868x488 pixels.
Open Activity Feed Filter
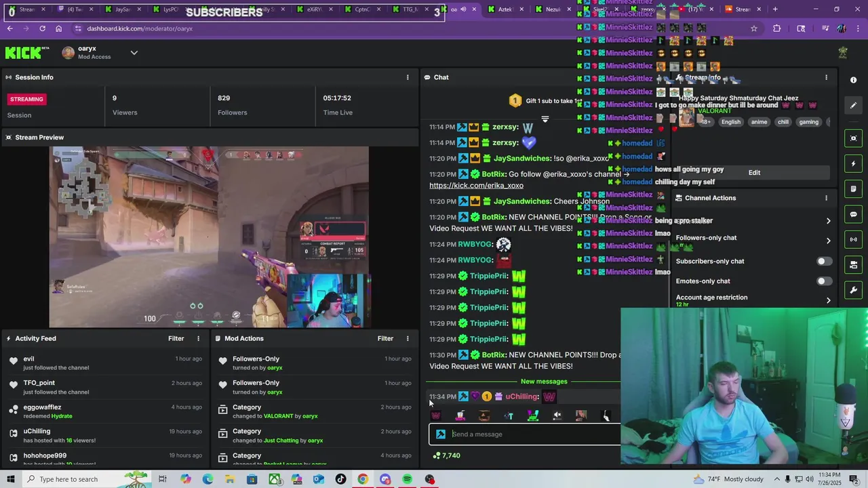point(176,338)
